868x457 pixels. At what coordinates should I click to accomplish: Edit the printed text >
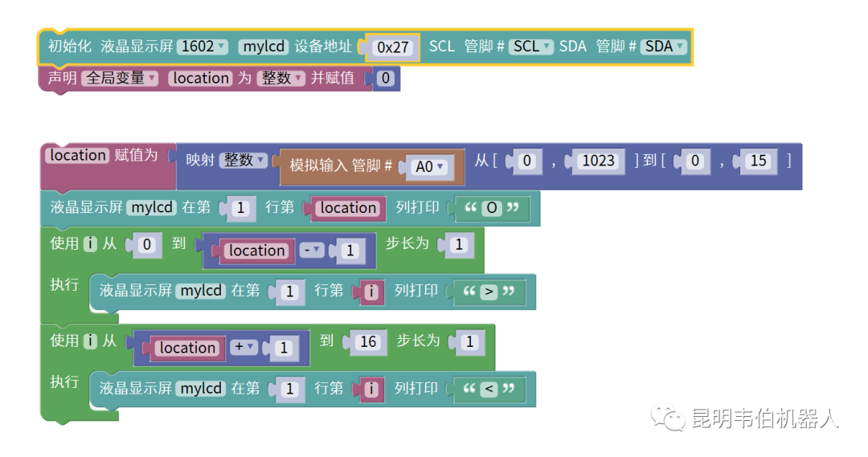click(489, 292)
